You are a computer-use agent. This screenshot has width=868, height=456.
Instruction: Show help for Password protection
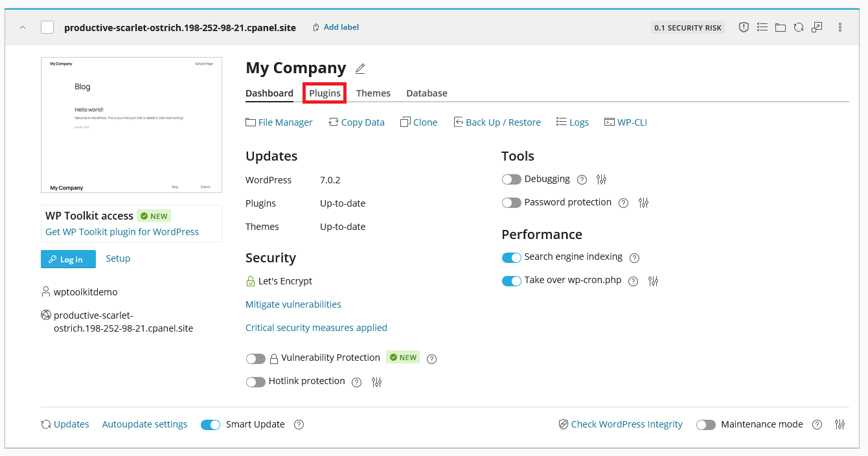623,203
